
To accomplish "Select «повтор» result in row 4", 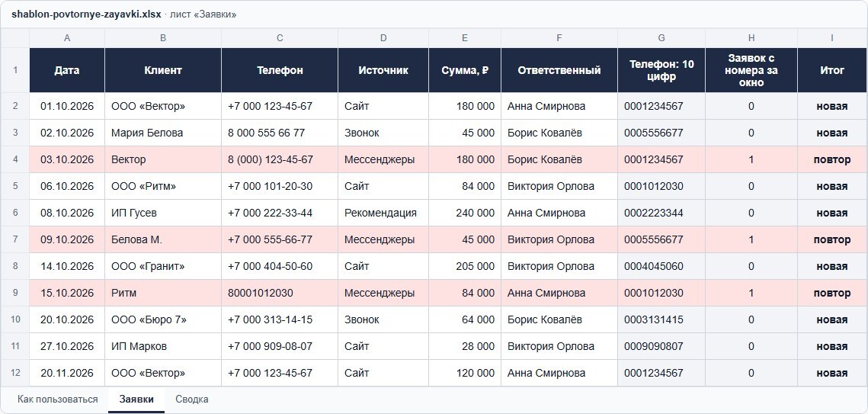I will point(832,159).
